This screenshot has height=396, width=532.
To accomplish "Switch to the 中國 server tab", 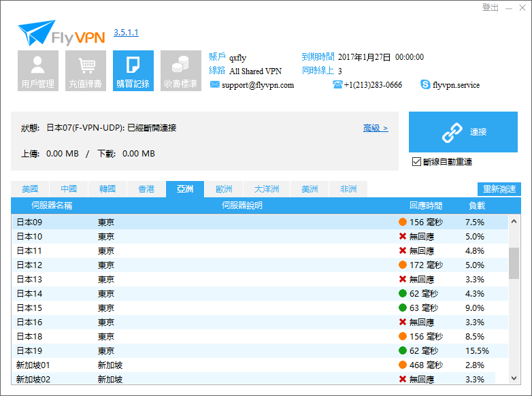I will [69, 189].
